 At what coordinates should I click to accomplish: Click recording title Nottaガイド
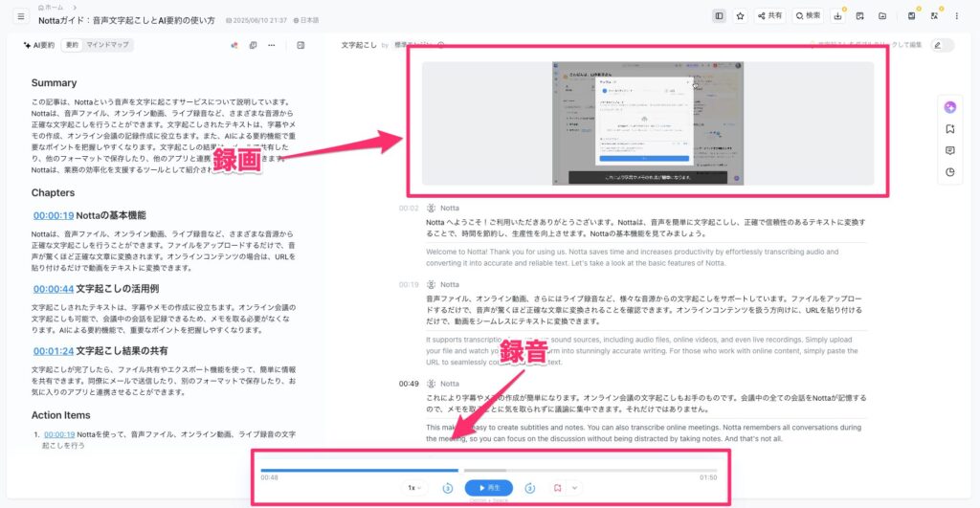[x=127, y=21]
